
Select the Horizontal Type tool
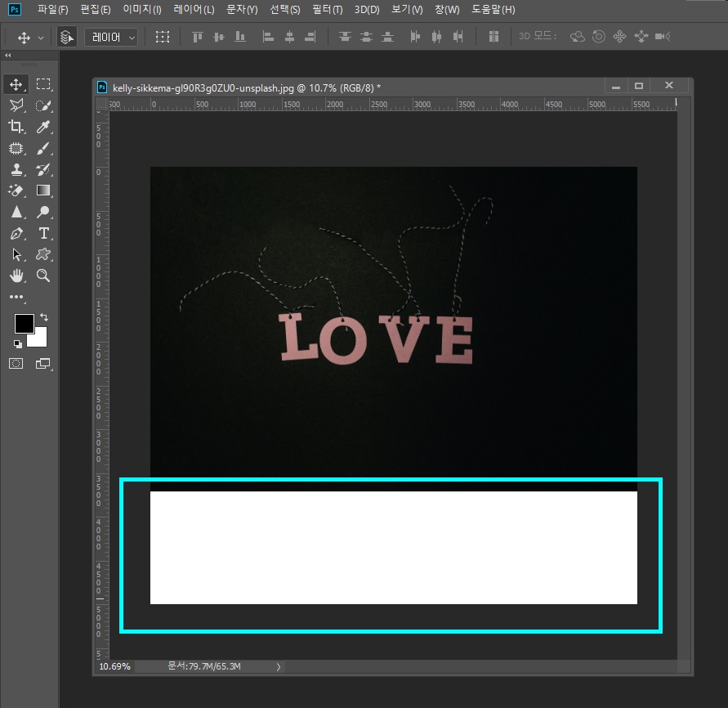pos(43,233)
